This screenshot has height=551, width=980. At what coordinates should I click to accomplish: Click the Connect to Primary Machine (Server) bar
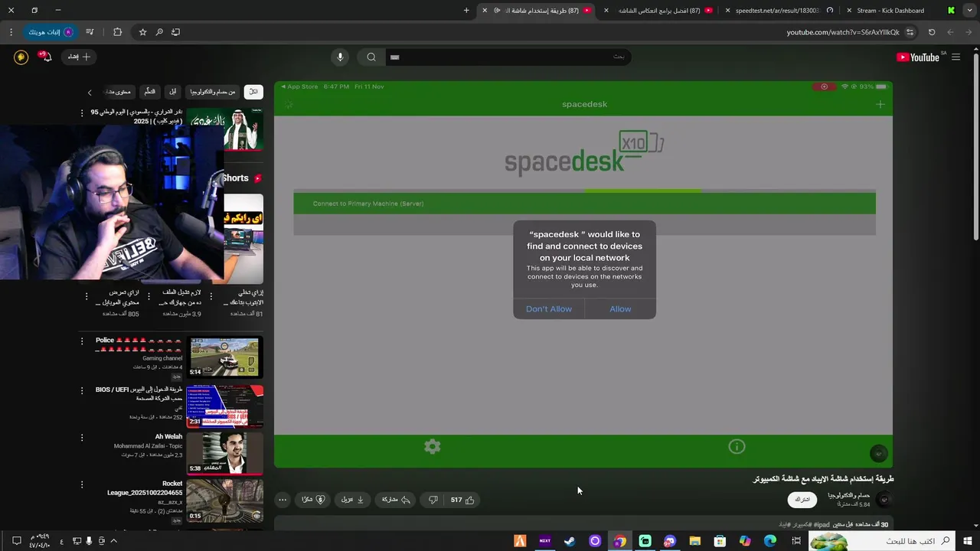tap(584, 204)
